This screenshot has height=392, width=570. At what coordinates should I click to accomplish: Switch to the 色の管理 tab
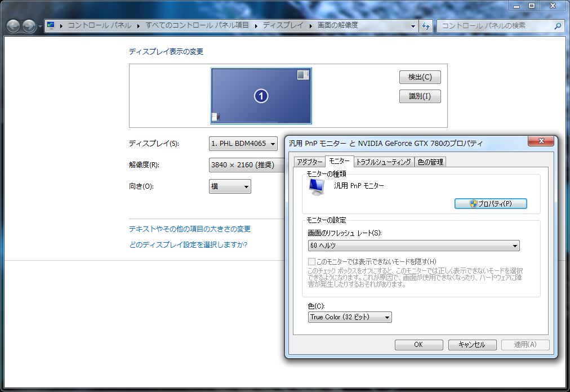click(430, 162)
